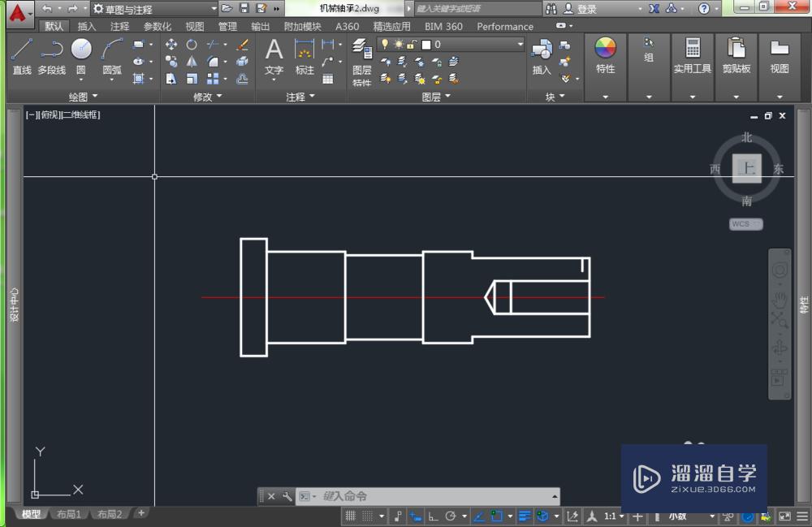Screen dimensions: 812x527
Task: Click the command line input field
Action: point(434,496)
